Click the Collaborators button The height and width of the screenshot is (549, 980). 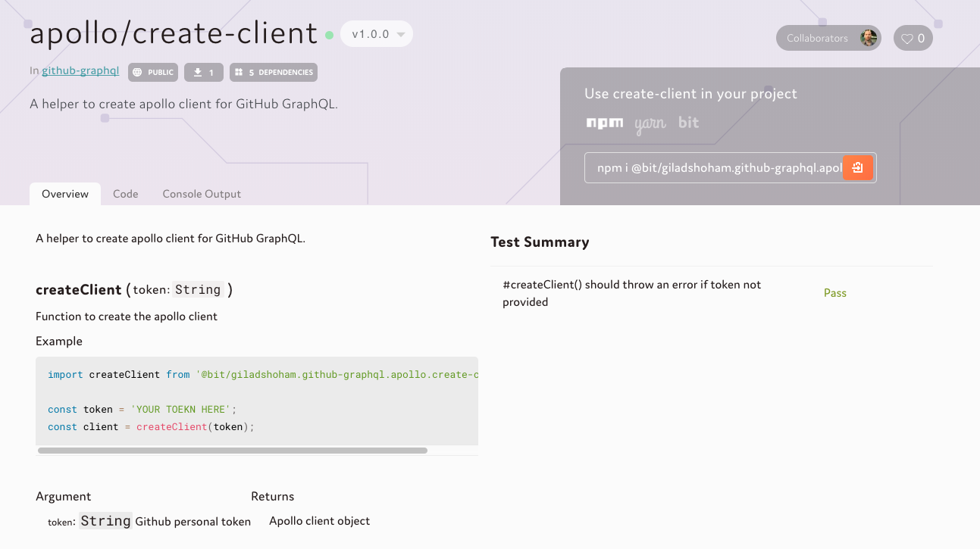[817, 39]
